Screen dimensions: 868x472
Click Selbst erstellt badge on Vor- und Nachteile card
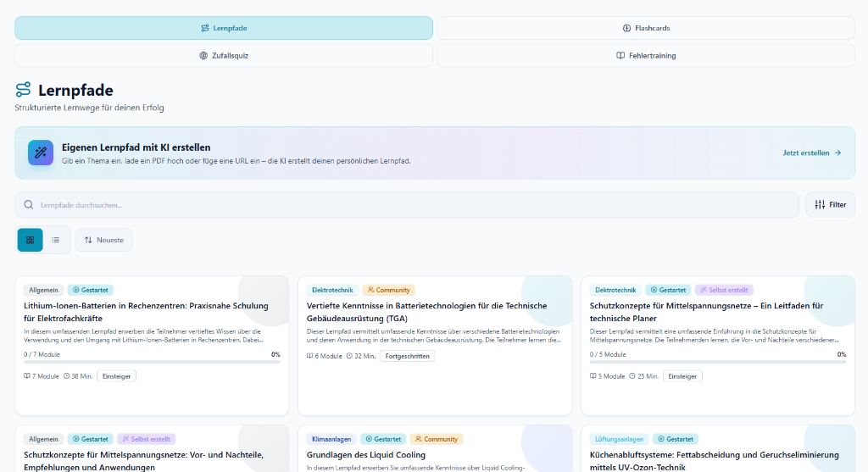pos(147,439)
